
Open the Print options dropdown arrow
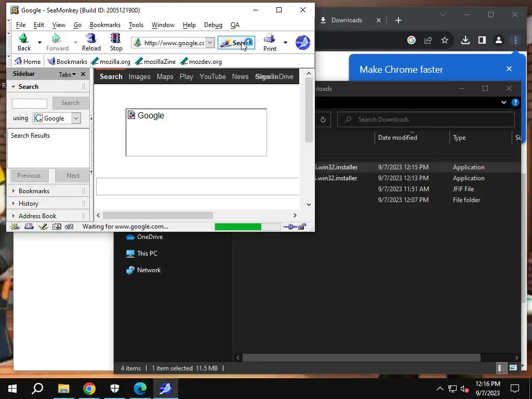click(285, 43)
